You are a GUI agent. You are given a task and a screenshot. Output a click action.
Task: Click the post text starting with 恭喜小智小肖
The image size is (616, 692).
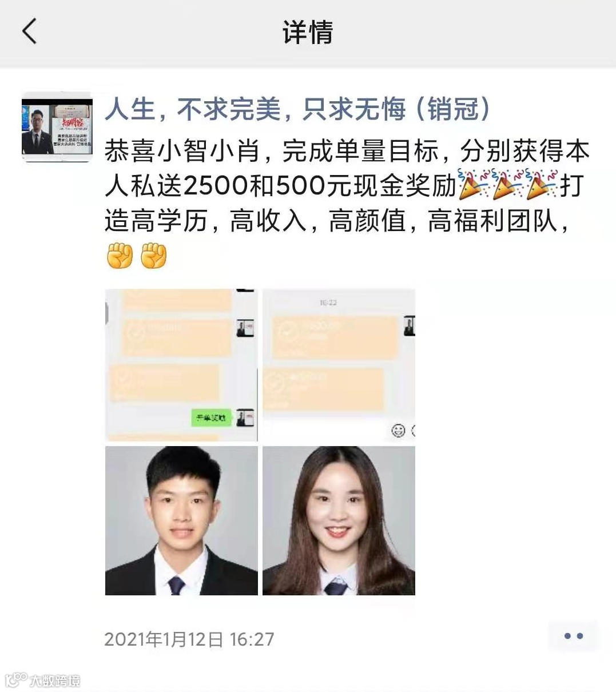click(347, 203)
